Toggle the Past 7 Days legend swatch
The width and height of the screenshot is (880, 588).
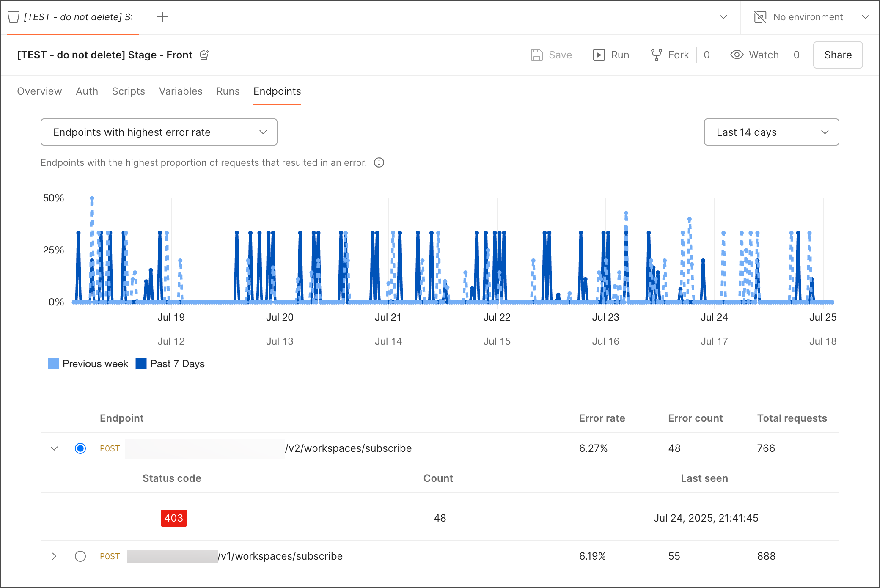141,364
